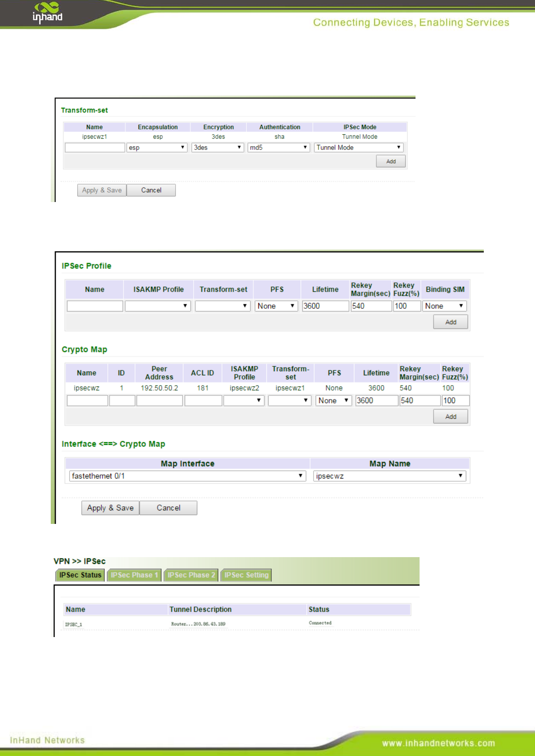The width and height of the screenshot is (535, 756).
Task: Click Crypto Map Rekey Fuzz 100 input
Action: pyautogui.click(x=455, y=400)
